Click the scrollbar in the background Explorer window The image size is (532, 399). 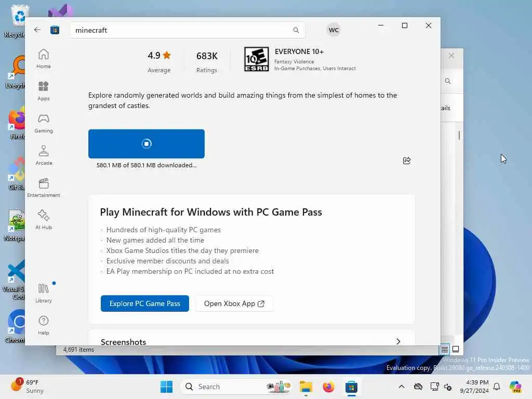(459, 136)
